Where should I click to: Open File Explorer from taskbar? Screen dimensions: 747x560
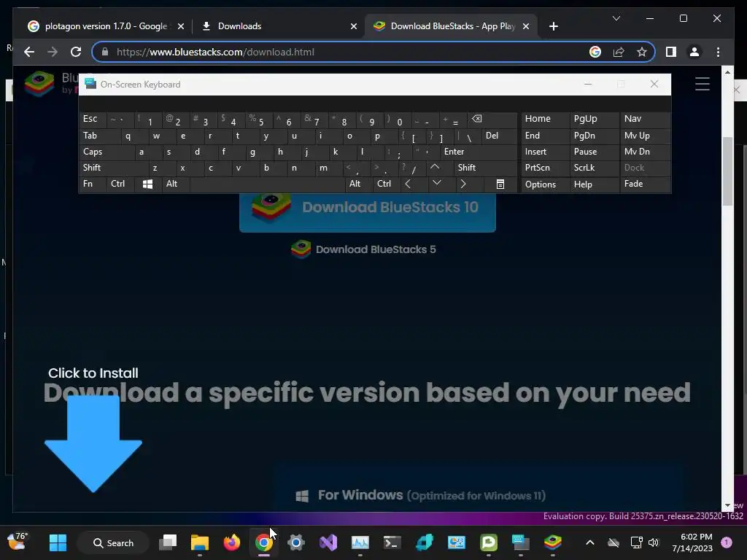tap(200, 542)
